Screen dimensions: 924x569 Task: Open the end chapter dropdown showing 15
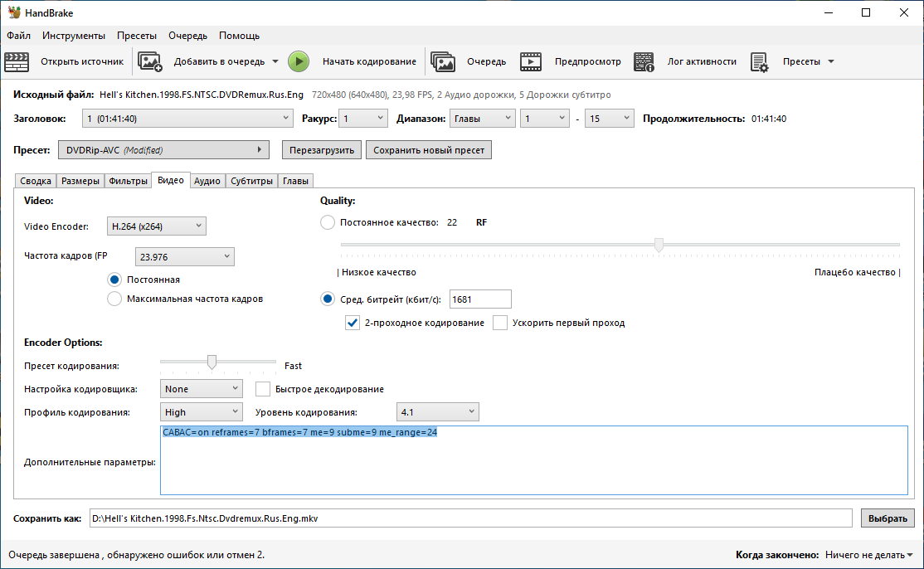coord(610,119)
